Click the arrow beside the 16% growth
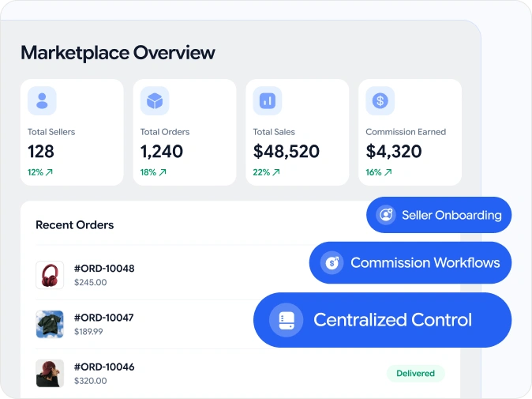 (388, 172)
